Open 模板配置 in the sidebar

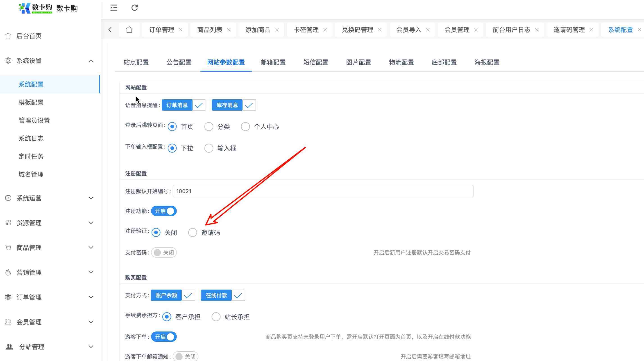pos(31,102)
